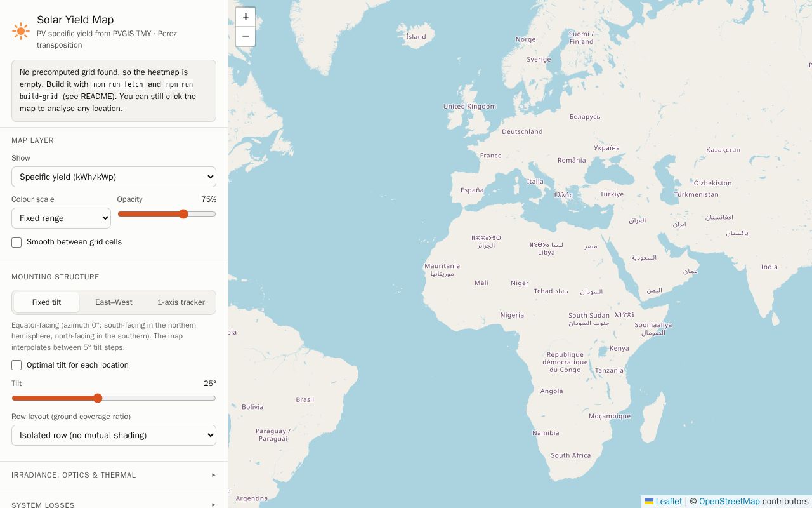
Task: Click the España label on the map
Action: point(472,190)
